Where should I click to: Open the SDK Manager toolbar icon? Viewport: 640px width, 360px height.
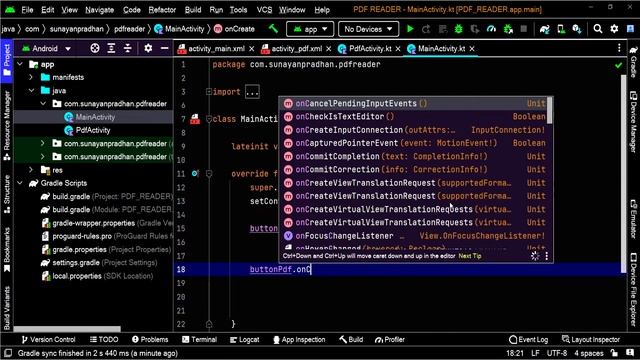pyautogui.click(x=577, y=29)
